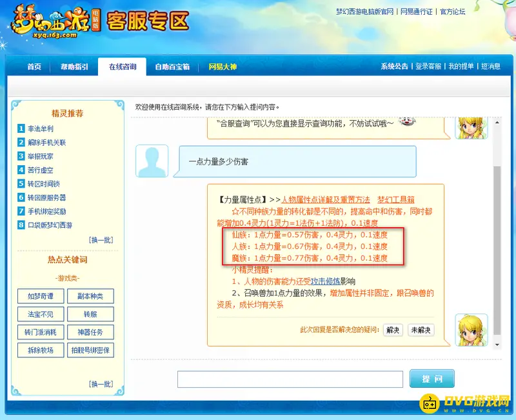Screen dimensions: 516x420
Task: Select recommended item 手机绑定奖励
Action: 46,212
